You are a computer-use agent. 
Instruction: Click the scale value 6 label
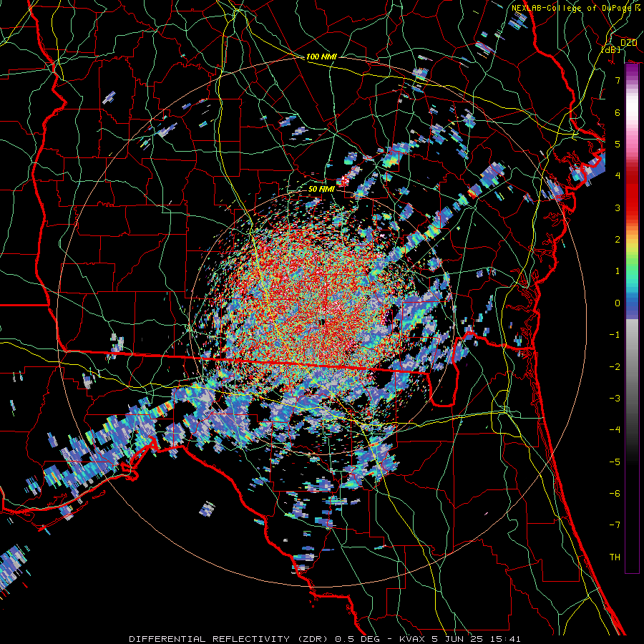pyautogui.click(x=618, y=112)
